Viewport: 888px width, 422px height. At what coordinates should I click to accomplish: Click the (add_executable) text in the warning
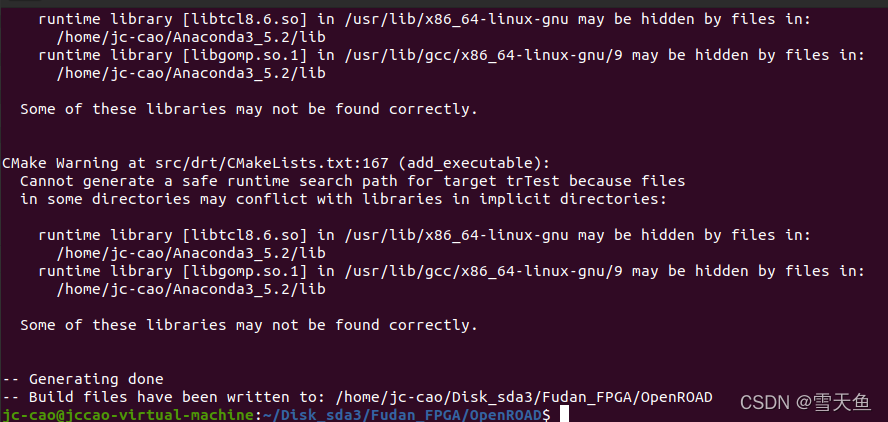click(473, 163)
